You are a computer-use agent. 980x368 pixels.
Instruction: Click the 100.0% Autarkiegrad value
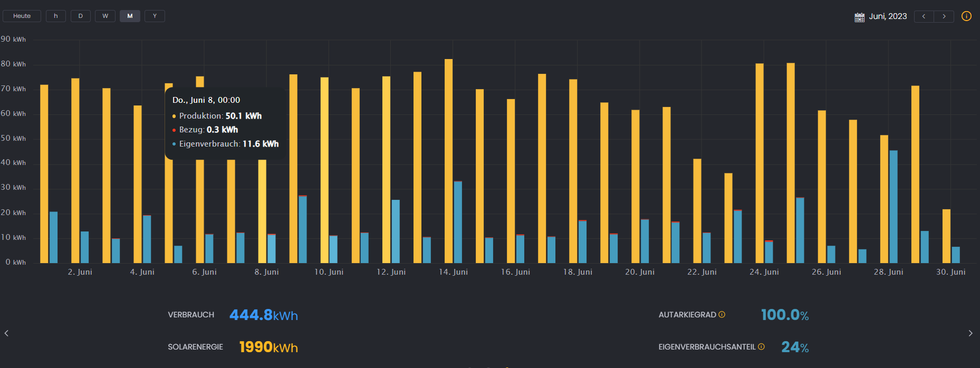pyautogui.click(x=785, y=315)
